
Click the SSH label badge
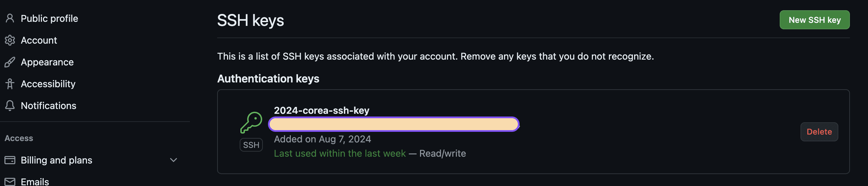(251, 145)
